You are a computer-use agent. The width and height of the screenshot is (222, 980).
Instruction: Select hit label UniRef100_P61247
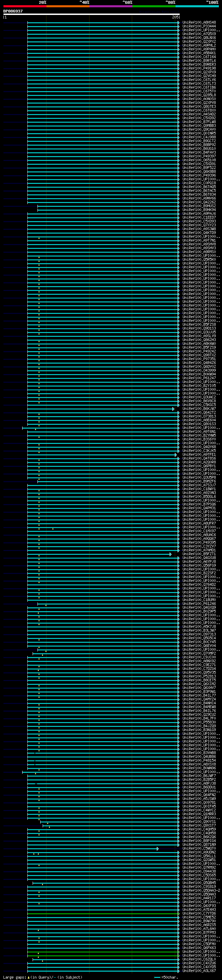(199, 378)
